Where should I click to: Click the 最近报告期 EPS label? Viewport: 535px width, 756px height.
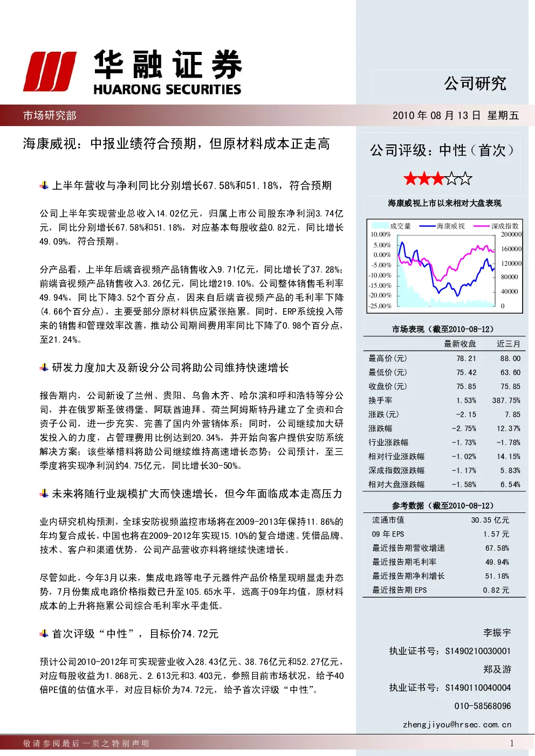pos(399,590)
